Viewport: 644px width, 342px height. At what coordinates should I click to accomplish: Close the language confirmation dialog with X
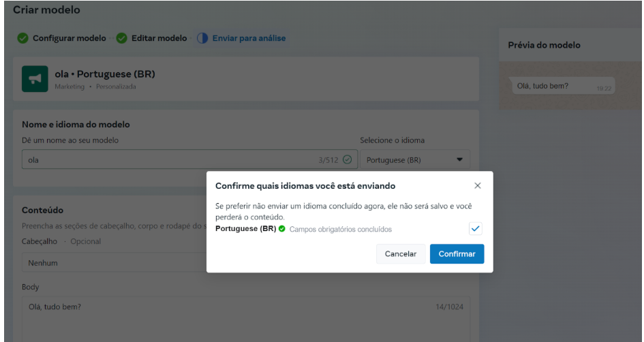(477, 185)
